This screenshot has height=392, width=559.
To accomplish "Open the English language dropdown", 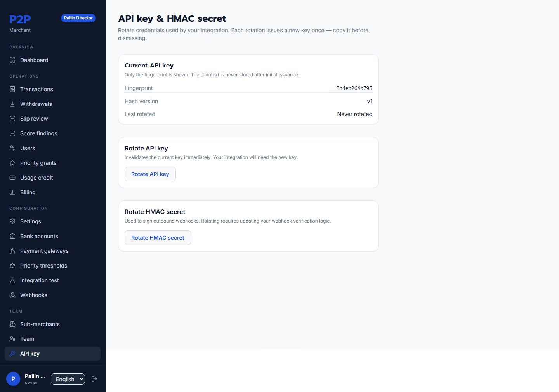I will click(x=68, y=379).
